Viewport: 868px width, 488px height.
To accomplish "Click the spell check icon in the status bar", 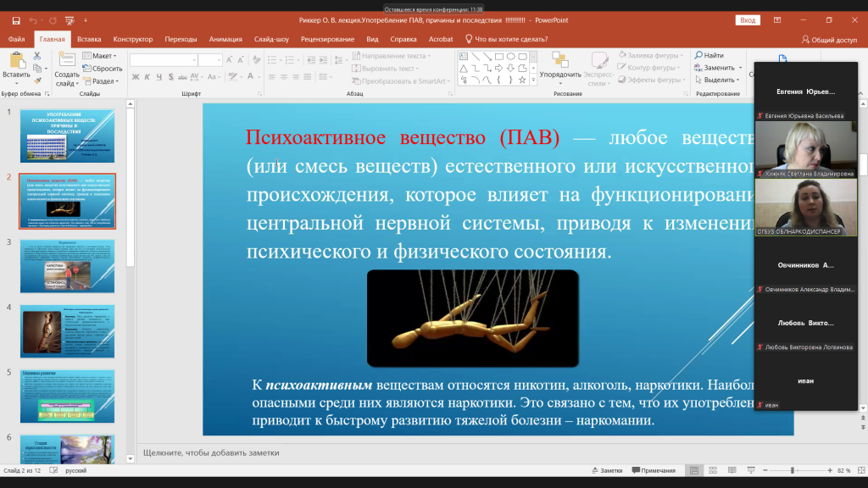I will (x=53, y=470).
